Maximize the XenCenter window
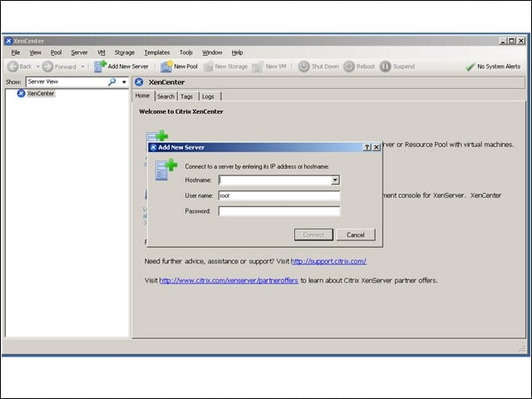The height and width of the screenshot is (399, 532). 512,41
